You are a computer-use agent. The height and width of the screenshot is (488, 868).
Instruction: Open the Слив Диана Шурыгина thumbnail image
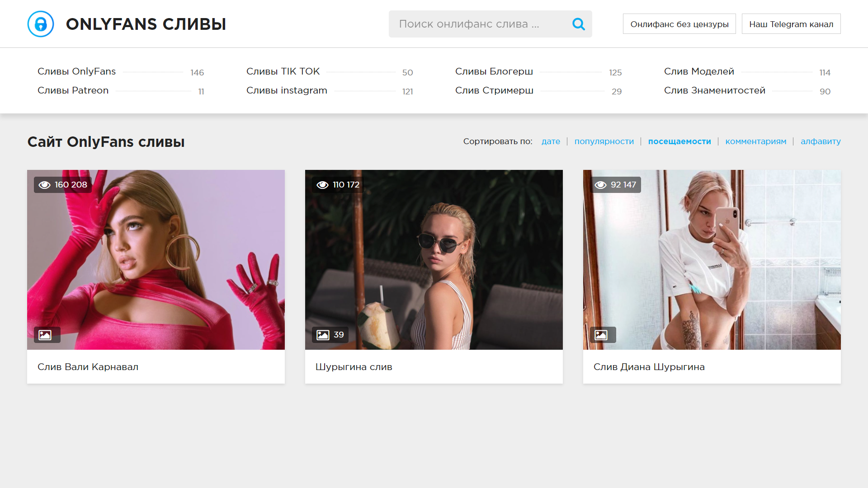coord(712,260)
